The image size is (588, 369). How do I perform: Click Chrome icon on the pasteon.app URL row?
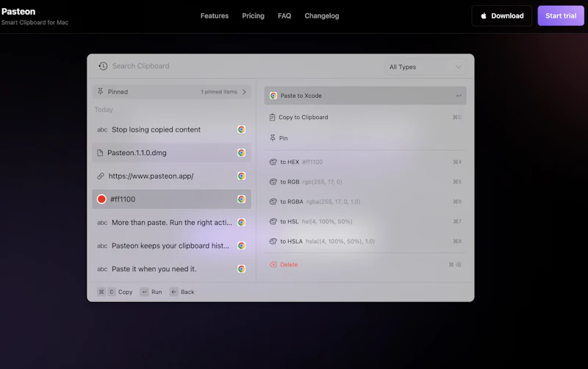pyautogui.click(x=242, y=176)
